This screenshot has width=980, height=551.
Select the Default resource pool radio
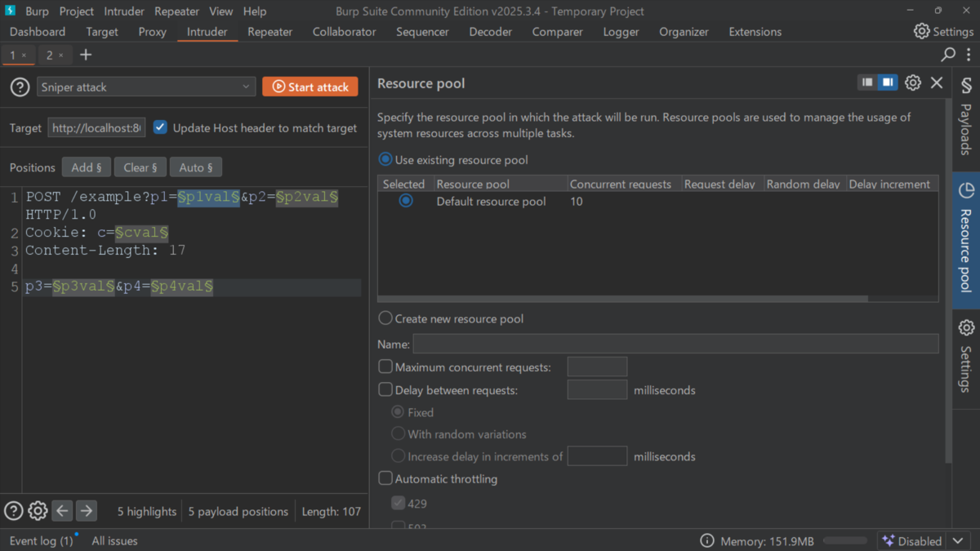(406, 201)
